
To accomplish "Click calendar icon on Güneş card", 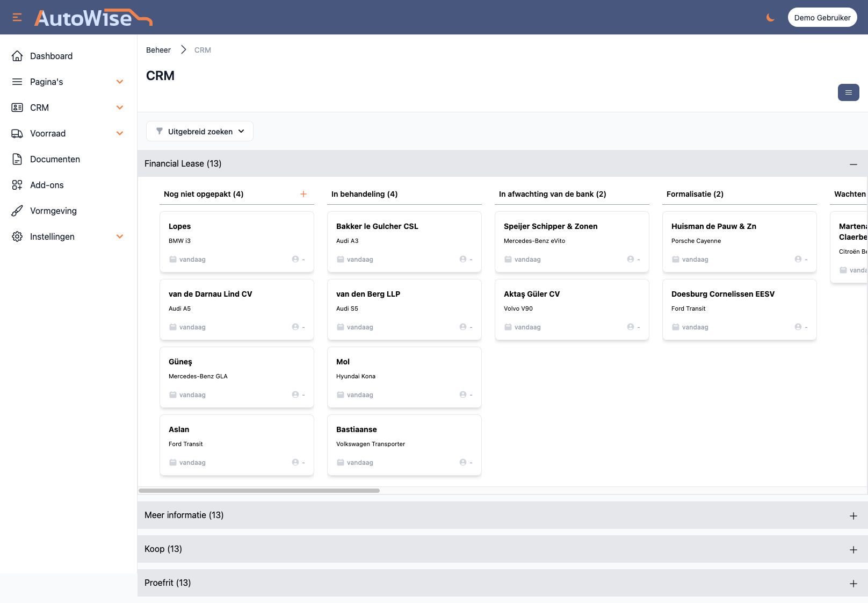I will pos(173,394).
